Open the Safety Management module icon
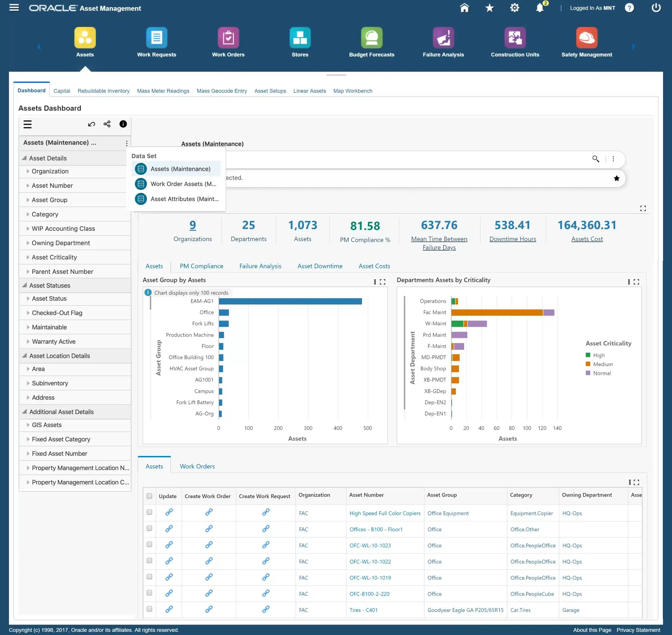Image resolution: width=672 pixels, height=635 pixels. click(x=587, y=38)
